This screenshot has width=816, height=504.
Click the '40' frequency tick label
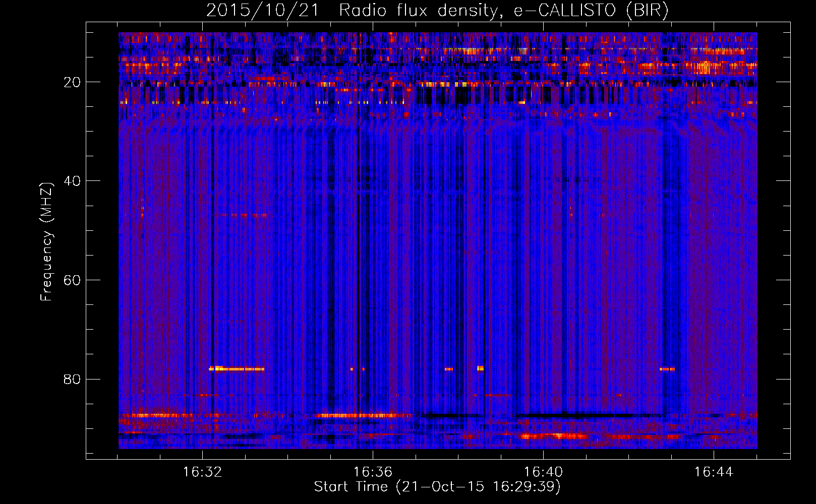click(73, 181)
